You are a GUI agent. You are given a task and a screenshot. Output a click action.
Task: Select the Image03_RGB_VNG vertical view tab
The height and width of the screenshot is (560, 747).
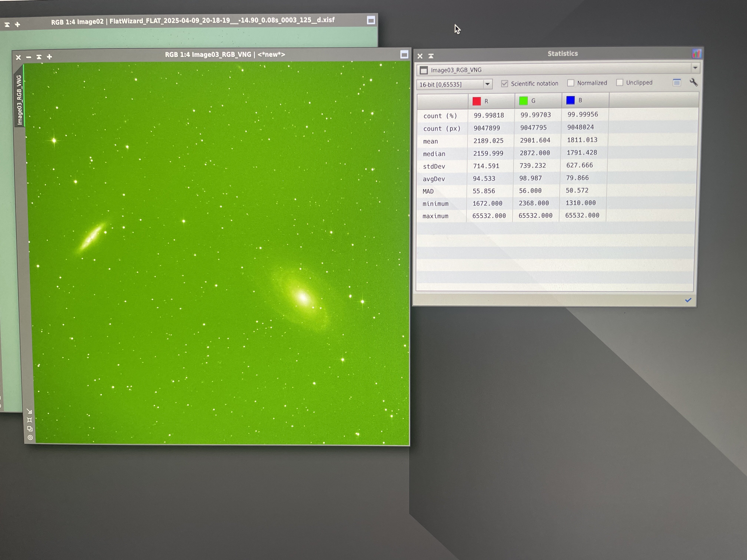coord(19,100)
